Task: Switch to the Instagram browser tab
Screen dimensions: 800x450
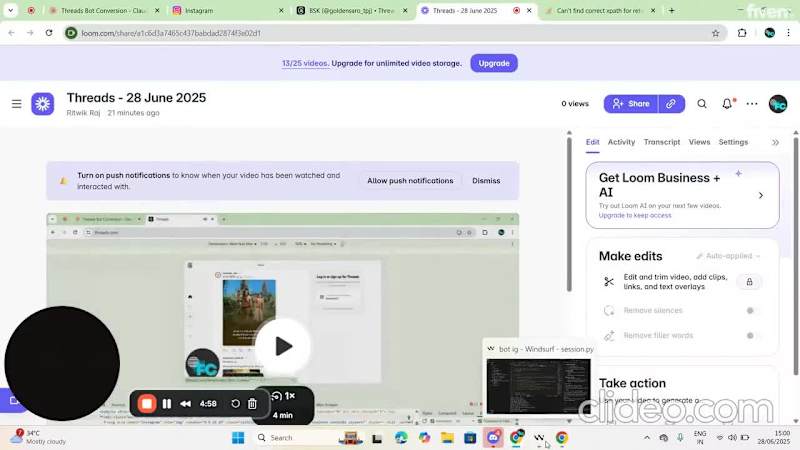Action: pos(228,10)
